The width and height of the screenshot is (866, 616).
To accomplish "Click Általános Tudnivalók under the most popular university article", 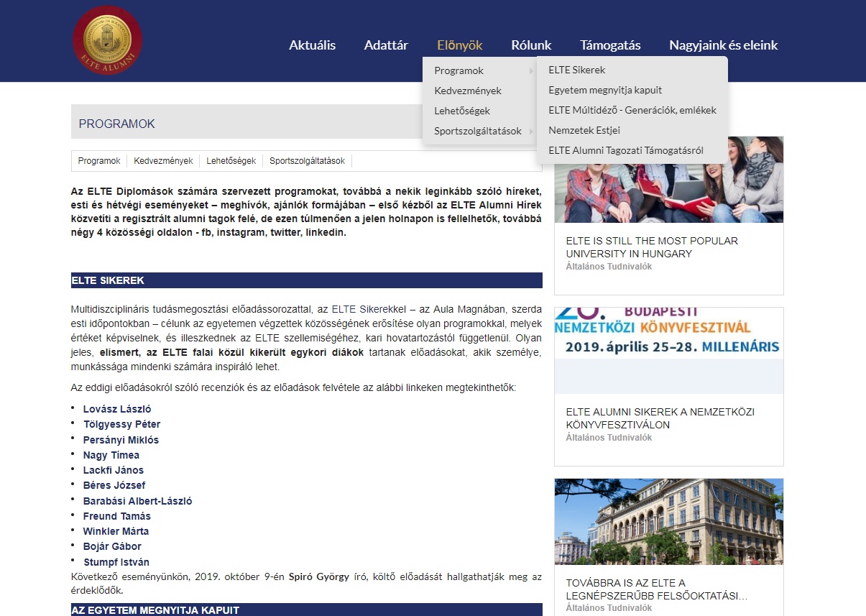I will [609, 267].
